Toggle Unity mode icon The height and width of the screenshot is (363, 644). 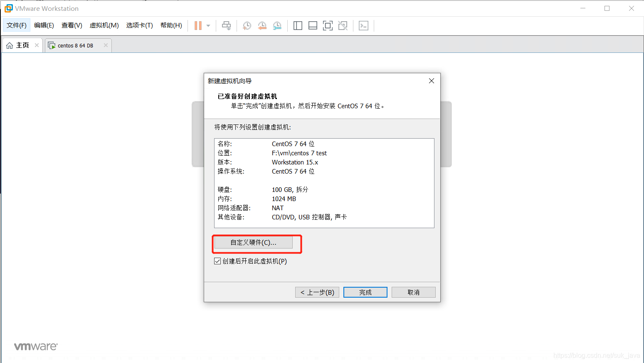point(343,25)
